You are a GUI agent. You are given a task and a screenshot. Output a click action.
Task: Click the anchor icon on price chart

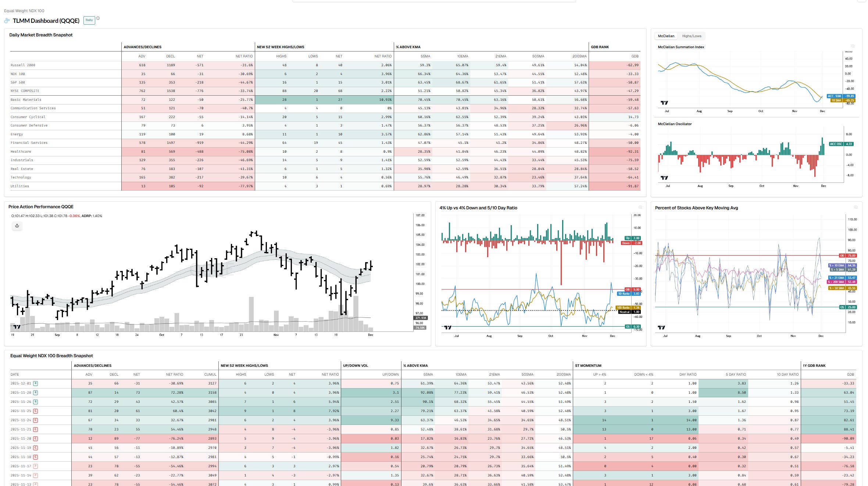pyautogui.click(x=17, y=226)
